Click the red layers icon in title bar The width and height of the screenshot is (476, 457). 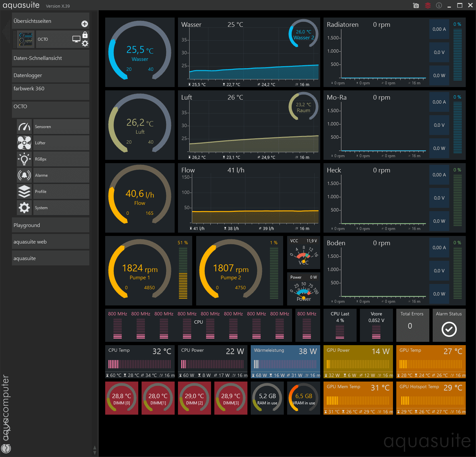(x=428, y=5)
